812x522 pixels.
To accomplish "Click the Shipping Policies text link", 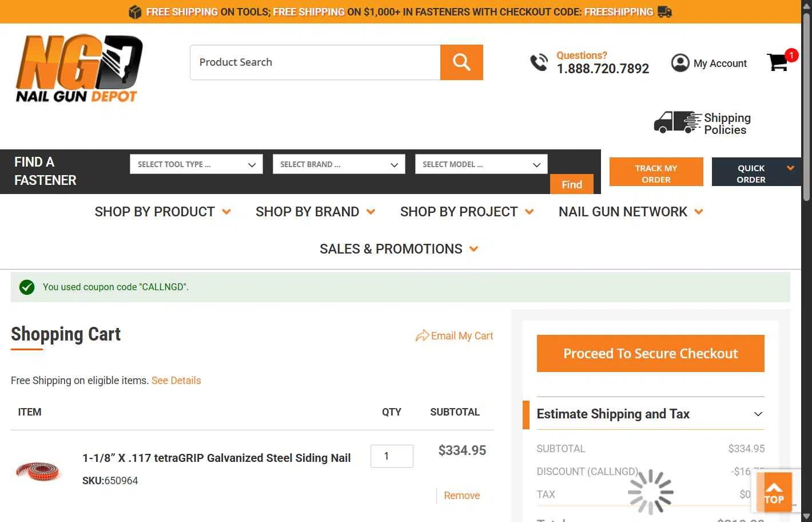I will (727, 124).
